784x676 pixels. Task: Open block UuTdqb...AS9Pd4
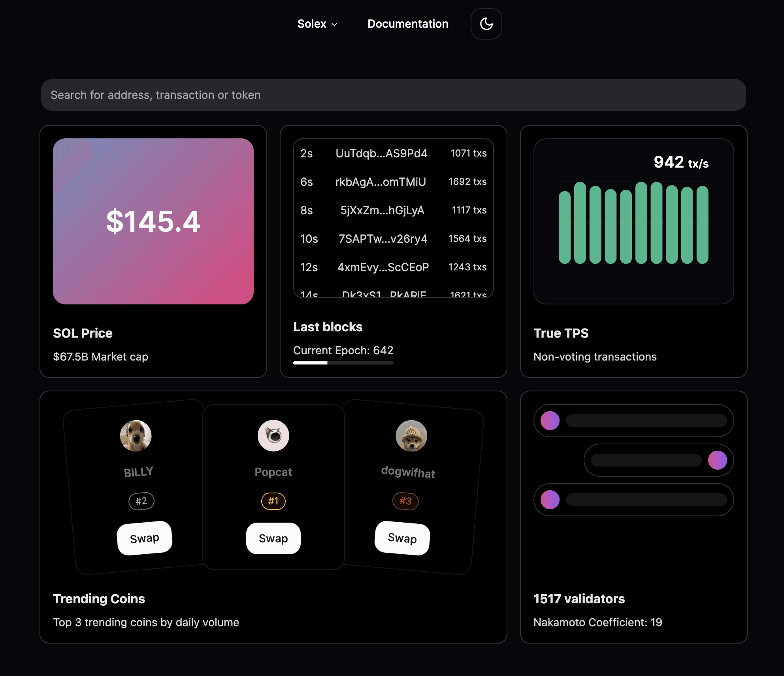pyautogui.click(x=381, y=153)
